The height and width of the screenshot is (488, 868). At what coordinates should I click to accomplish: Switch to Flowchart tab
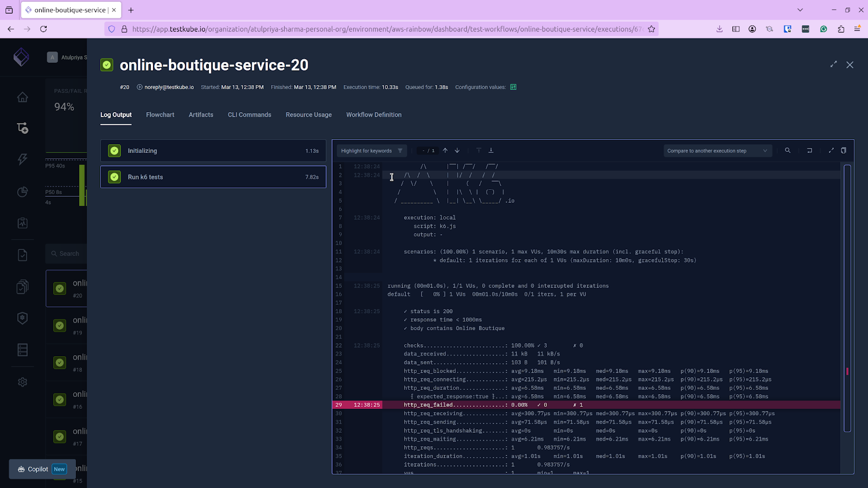(x=160, y=115)
